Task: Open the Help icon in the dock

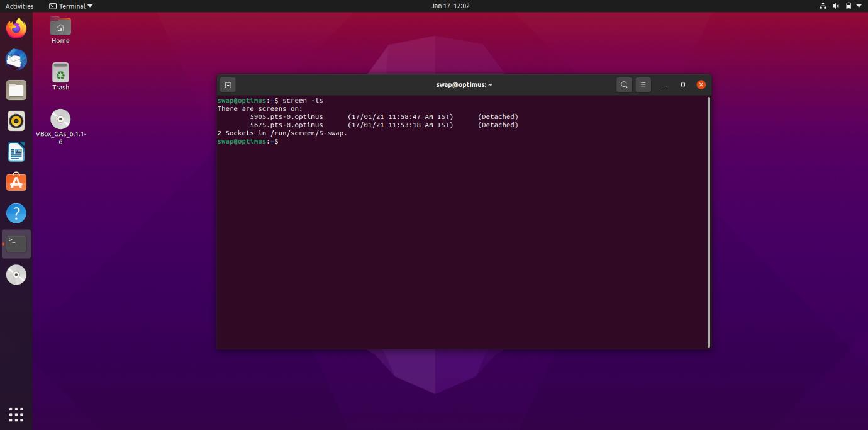Action: [x=16, y=213]
